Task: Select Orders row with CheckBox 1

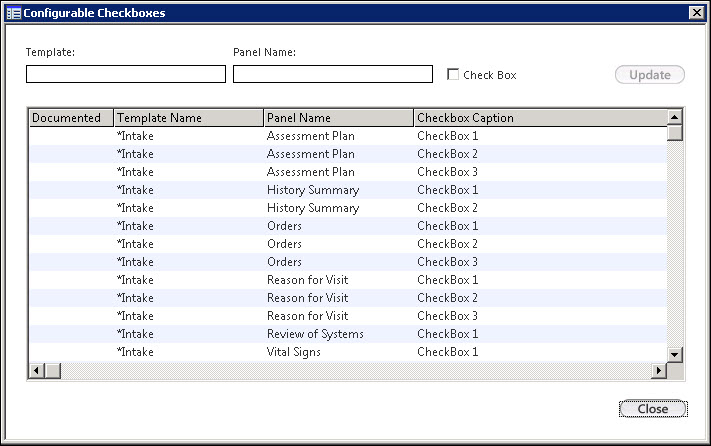Action: point(348,226)
